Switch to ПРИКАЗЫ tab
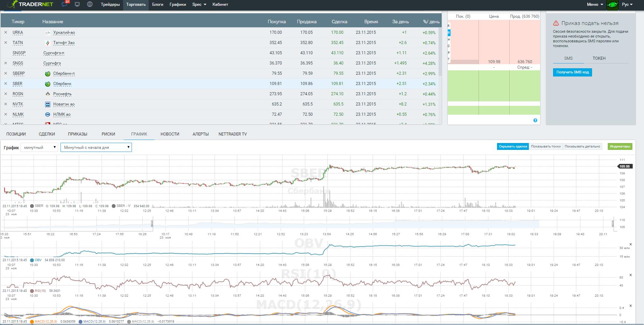The width and height of the screenshot is (644, 325). tap(78, 134)
